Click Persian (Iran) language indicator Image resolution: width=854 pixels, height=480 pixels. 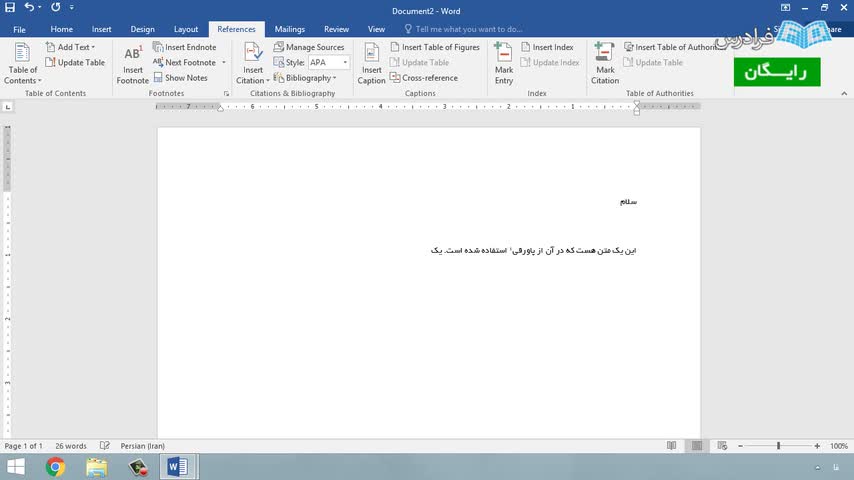pos(143,446)
